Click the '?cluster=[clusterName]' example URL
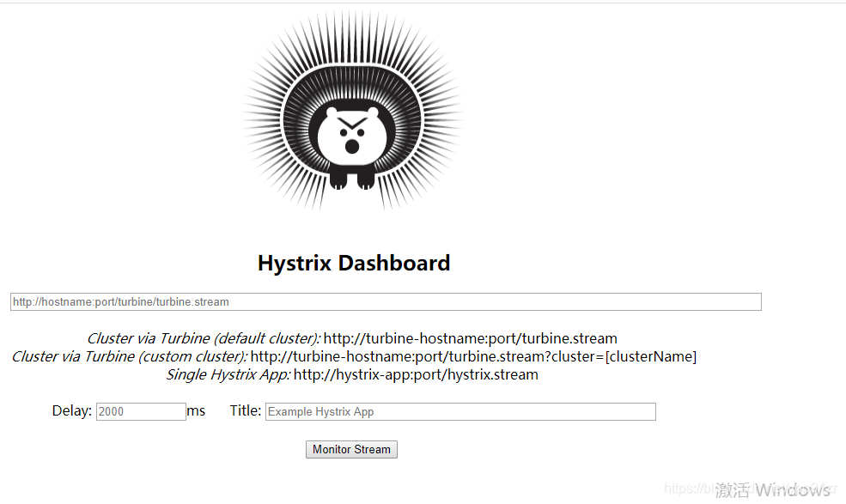The height and width of the screenshot is (504, 846). tap(474, 356)
